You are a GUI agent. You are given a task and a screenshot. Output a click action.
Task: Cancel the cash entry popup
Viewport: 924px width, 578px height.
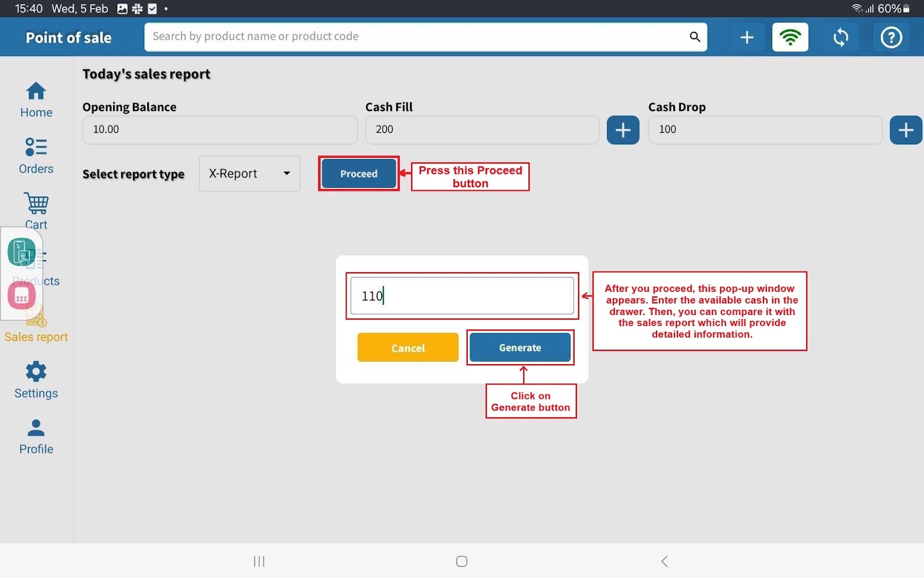click(x=408, y=347)
